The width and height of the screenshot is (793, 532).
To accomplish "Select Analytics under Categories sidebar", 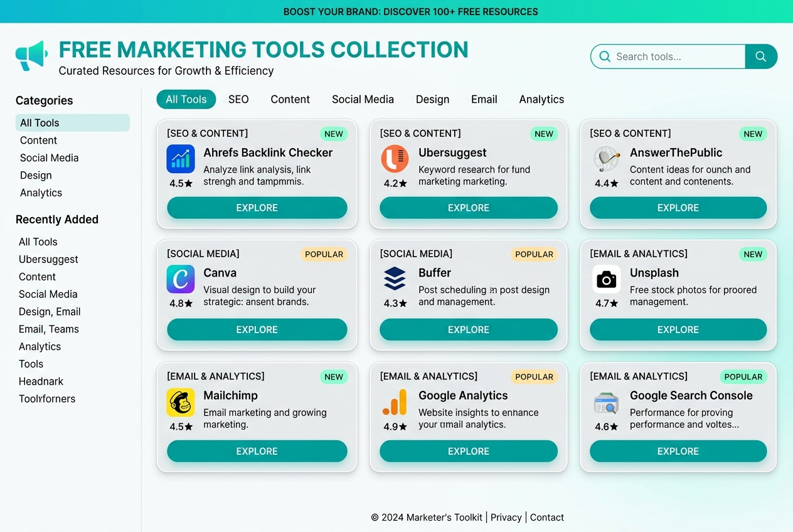I will (41, 193).
